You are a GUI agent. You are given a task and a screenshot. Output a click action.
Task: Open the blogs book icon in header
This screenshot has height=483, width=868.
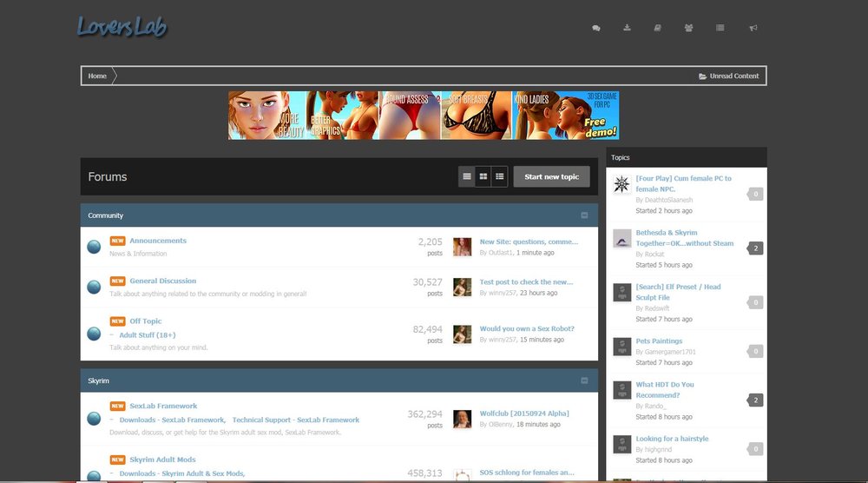657,28
